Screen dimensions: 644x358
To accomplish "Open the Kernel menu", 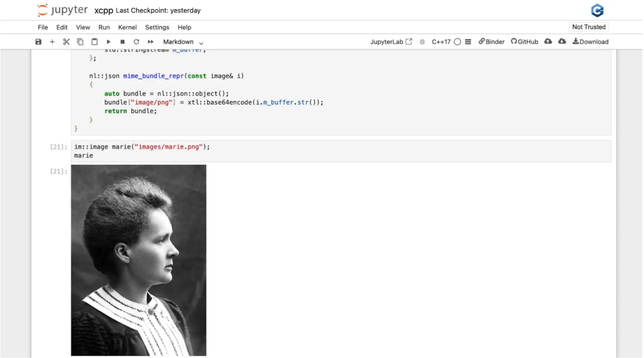I will pos(127,27).
